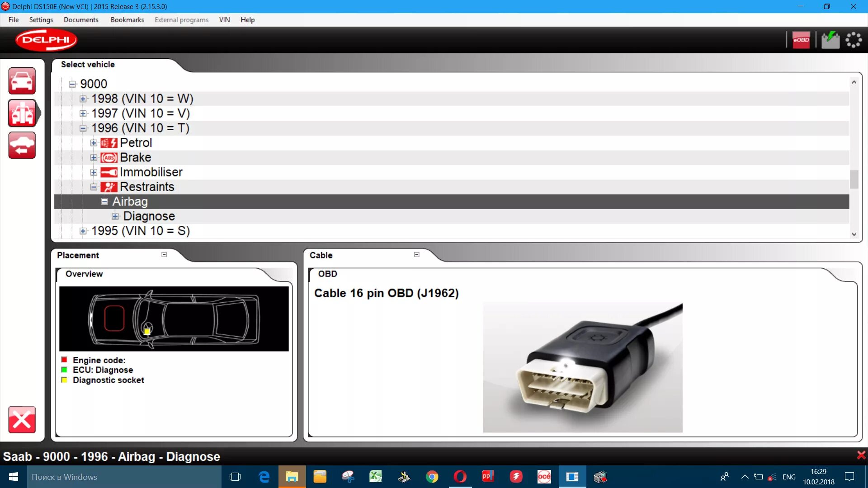Open Google Chrome from taskbar
Screen dimensions: 868x488
point(432,477)
